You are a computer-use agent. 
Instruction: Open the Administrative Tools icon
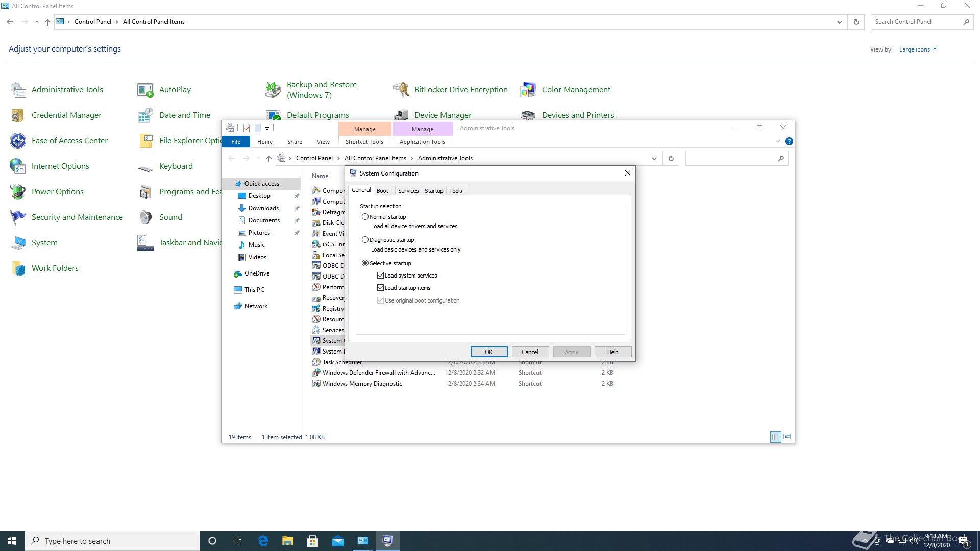18,90
